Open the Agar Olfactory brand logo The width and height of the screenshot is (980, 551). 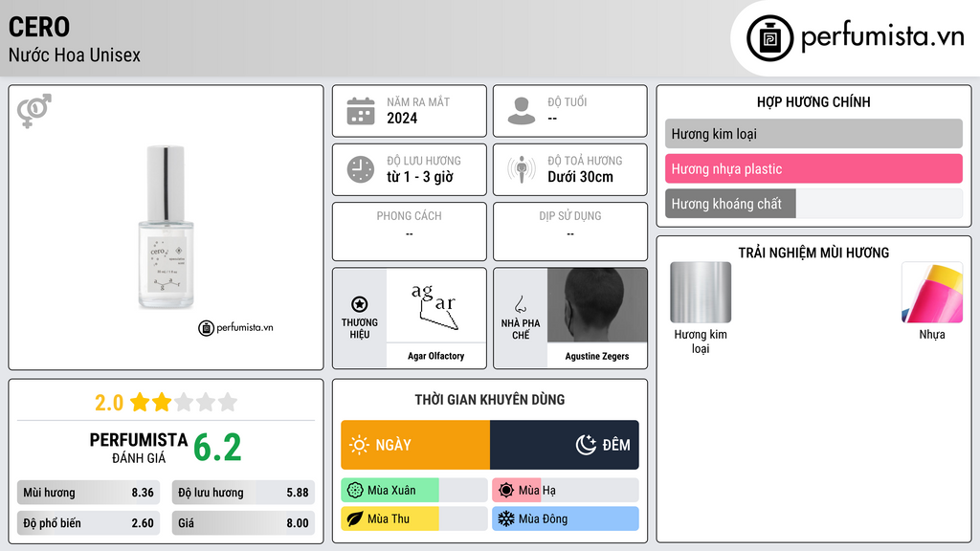[436, 305]
